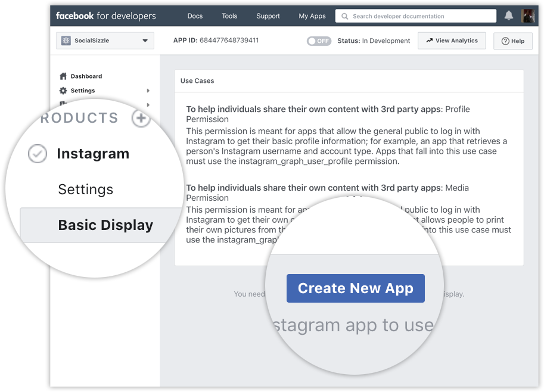Click your profile avatar photo

pyautogui.click(x=528, y=16)
